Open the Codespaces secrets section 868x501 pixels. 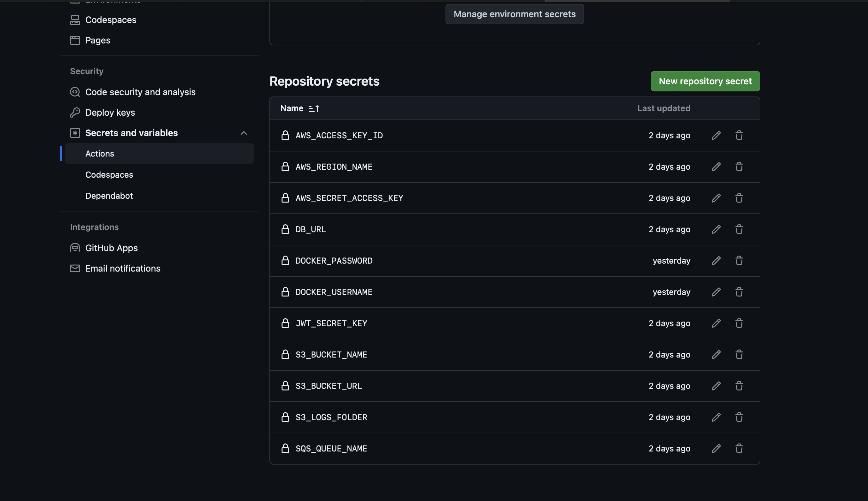(109, 174)
